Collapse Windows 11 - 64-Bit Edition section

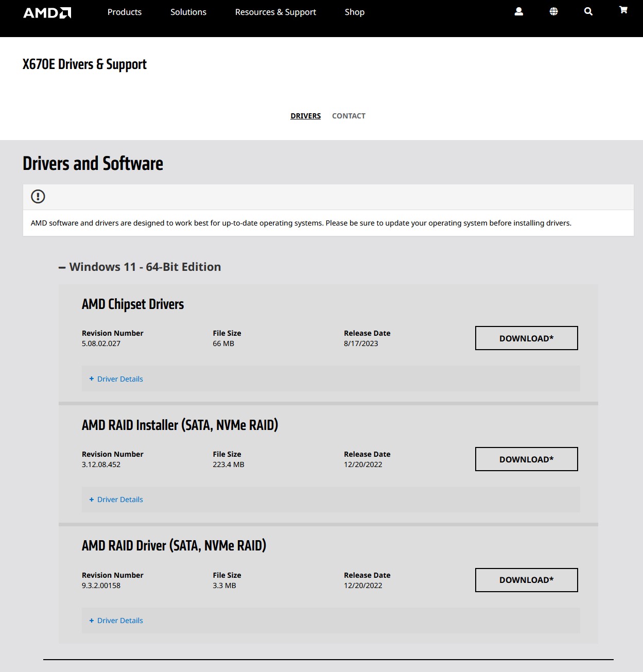click(140, 267)
